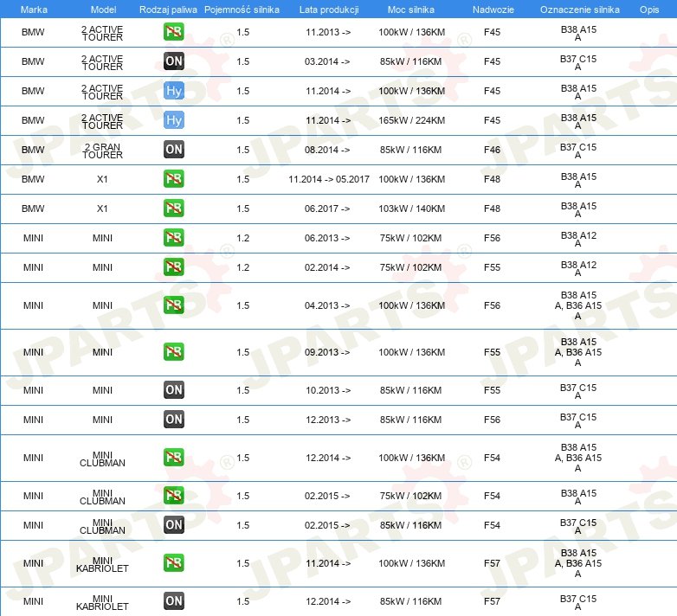The image size is (677, 616).
Task: Select B38 A12 A engine code in F56 row
Action: 578,239
